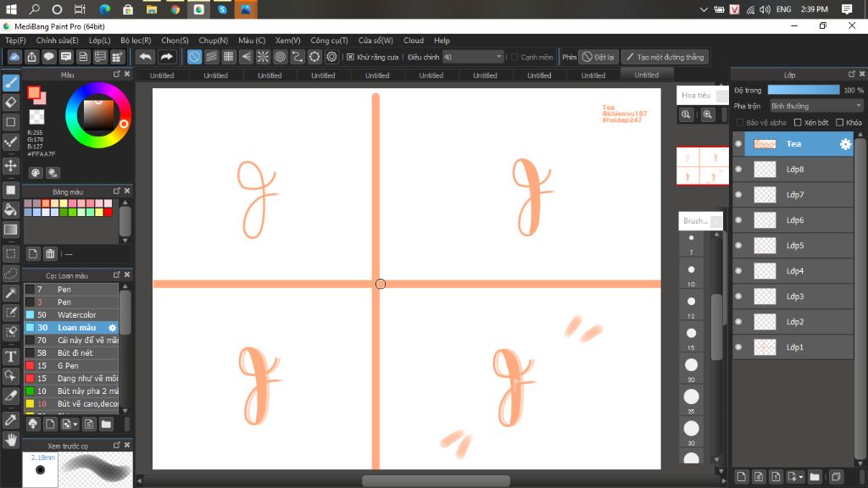The image size is (868, 488).
Task: Open Windows Start menu
Action: pos(11,9)
